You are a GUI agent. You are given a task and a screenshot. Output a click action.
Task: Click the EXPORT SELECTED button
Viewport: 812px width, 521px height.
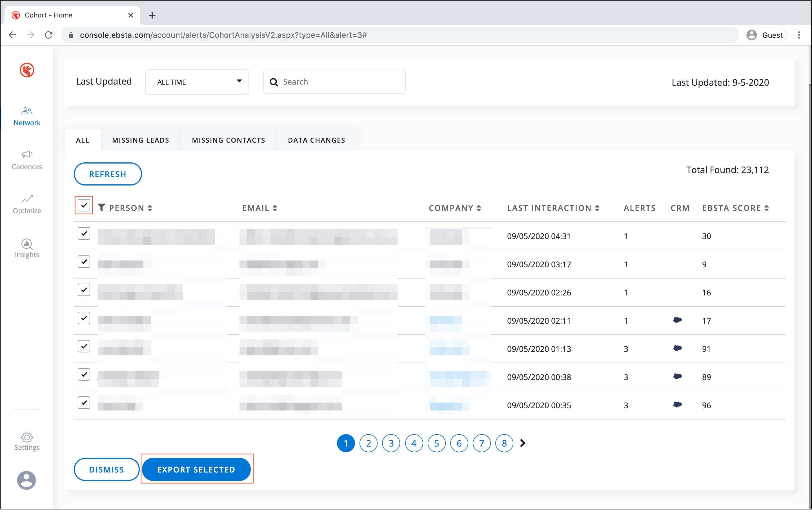point(196,470)
